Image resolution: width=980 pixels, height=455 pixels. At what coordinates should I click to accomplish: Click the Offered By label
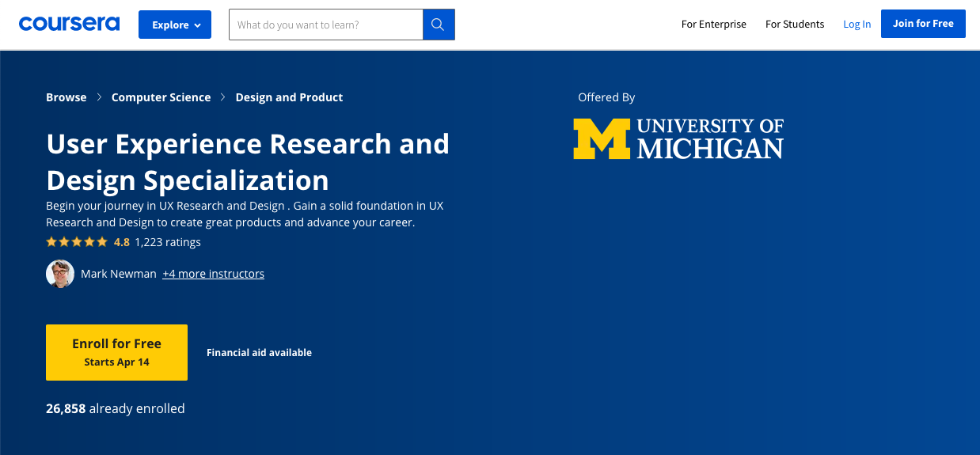(606, 97)
